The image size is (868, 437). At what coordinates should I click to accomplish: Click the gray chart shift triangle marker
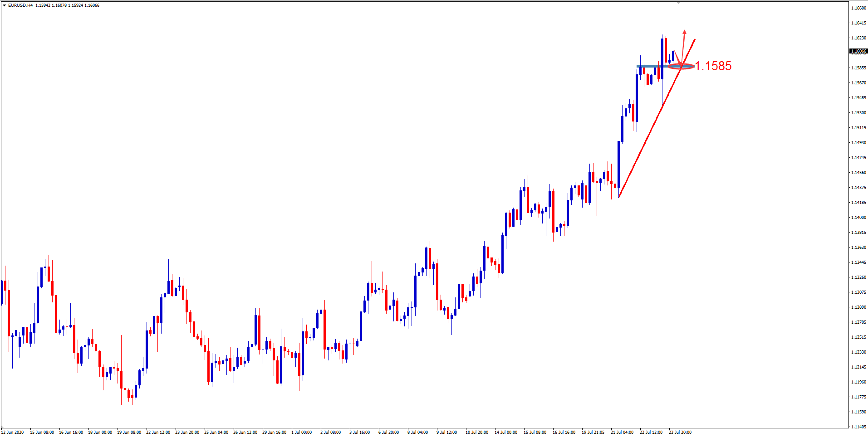coord(678,3)
